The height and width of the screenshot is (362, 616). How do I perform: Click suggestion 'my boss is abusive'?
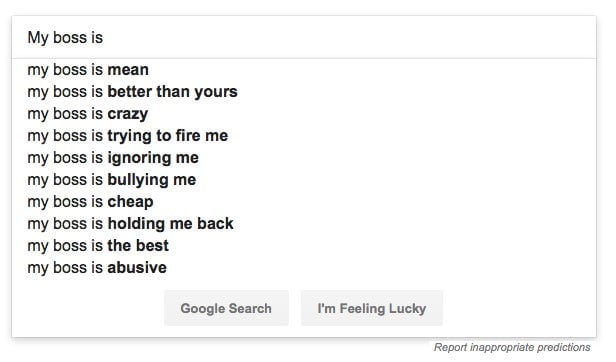(304, 268)
